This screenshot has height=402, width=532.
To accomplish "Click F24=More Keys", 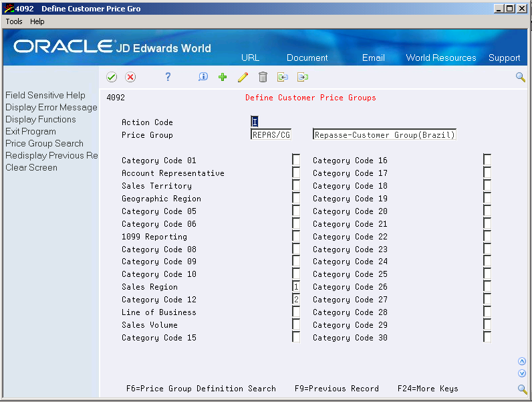I will (428, 389).
